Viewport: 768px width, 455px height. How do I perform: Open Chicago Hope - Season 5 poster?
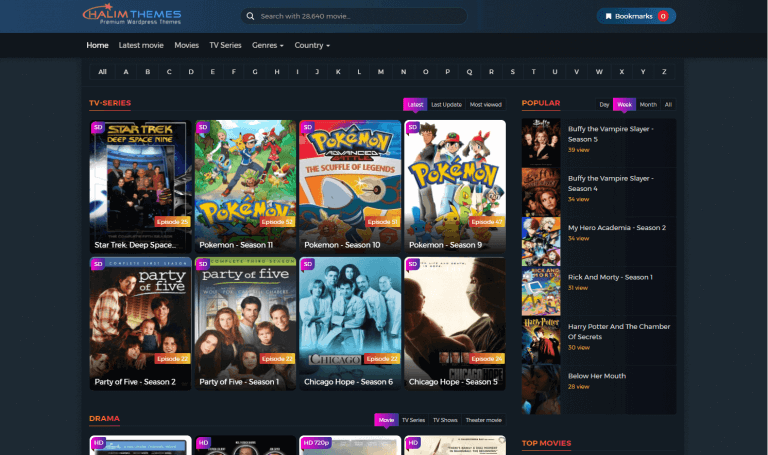pyautogui.click(x=455, y=323)
